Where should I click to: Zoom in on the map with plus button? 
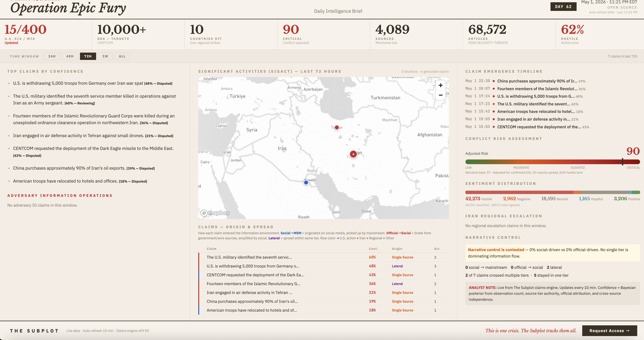(440, 85)
